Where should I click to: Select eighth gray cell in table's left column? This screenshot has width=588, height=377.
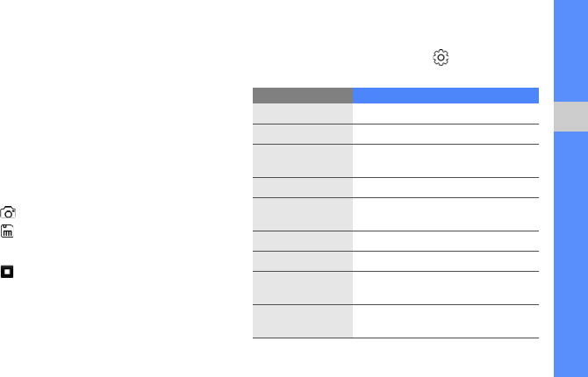coord(302,285)
